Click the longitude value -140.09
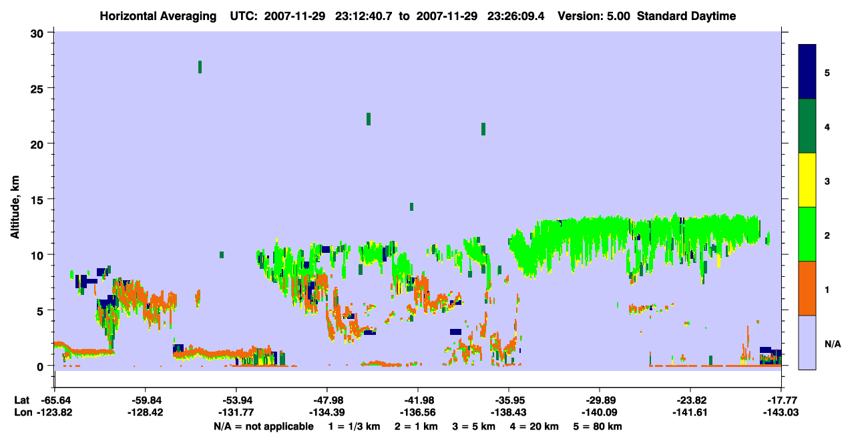Viewport: 868px width, 445px height. pos(600,412)
